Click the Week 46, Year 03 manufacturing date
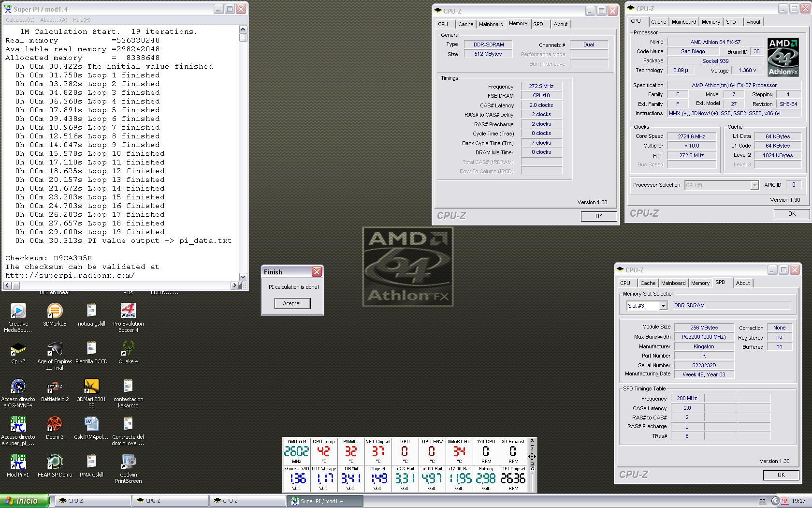This screenshot has height=508, width=812. (x=704, y=374)
